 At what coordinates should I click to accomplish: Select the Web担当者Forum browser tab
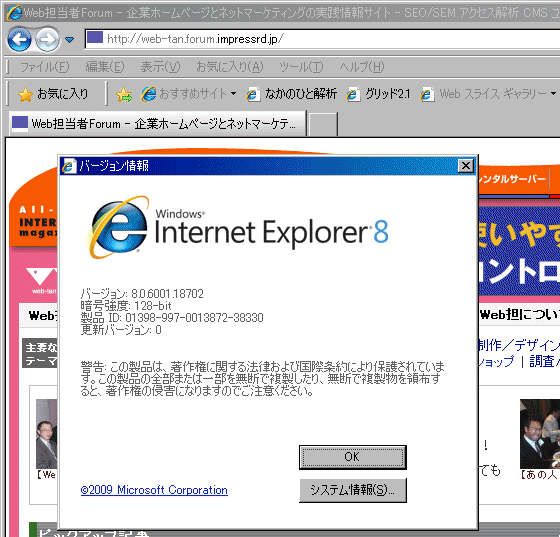[x=157, y=124]
